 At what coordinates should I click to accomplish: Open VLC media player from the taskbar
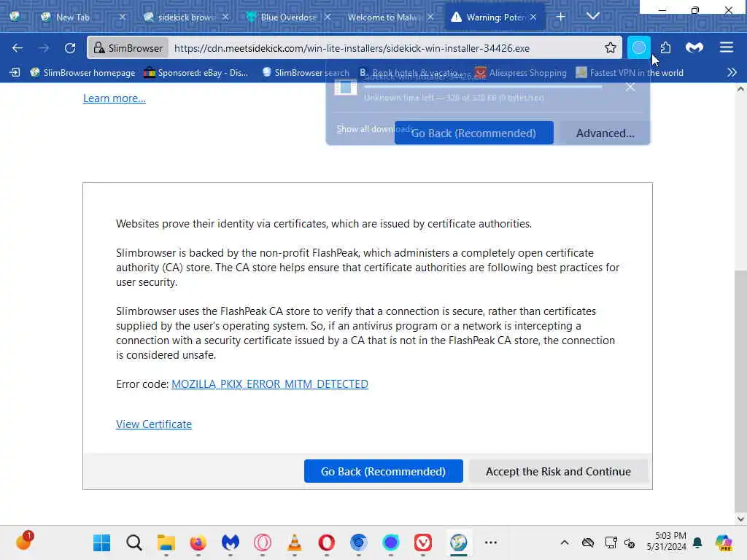pos(295,542)
